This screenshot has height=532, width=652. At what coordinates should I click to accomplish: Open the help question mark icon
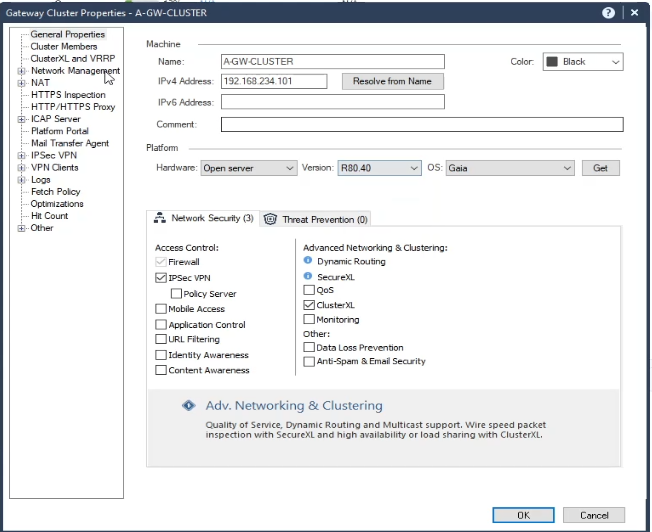pyautogui.click(x=608, y=13)
